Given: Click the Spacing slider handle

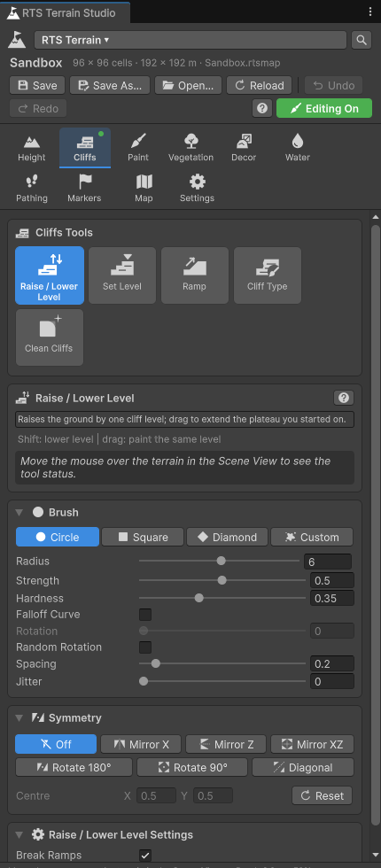Looking at the screenshot, I should click(x=156, y=663).
